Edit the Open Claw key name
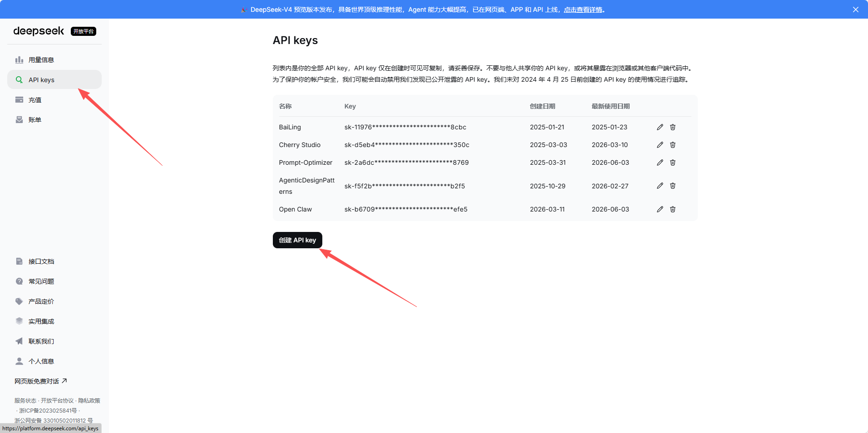Image resolution: width=868 pixels, height=433 pixels. [x=660, y=209]
